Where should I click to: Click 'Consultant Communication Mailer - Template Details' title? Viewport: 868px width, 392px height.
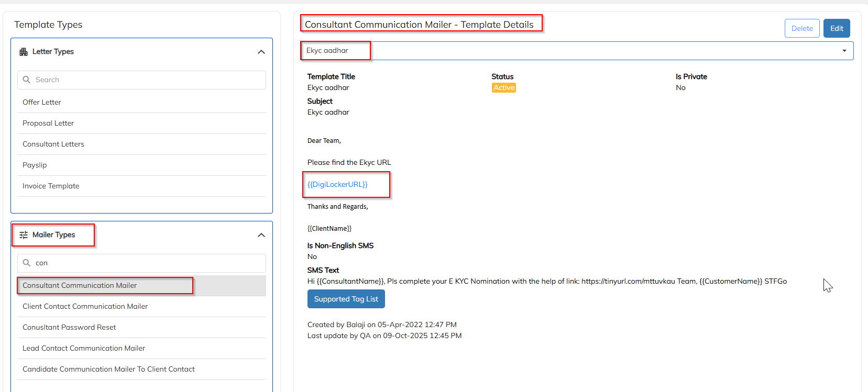point(419,25)
